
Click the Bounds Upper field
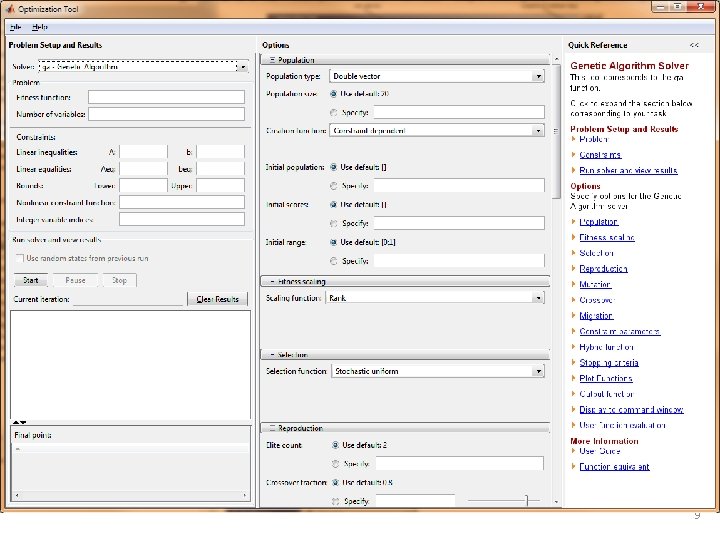220,186
